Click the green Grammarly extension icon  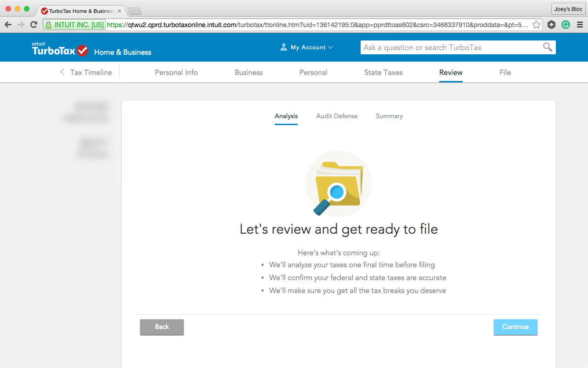click(565, 25)
